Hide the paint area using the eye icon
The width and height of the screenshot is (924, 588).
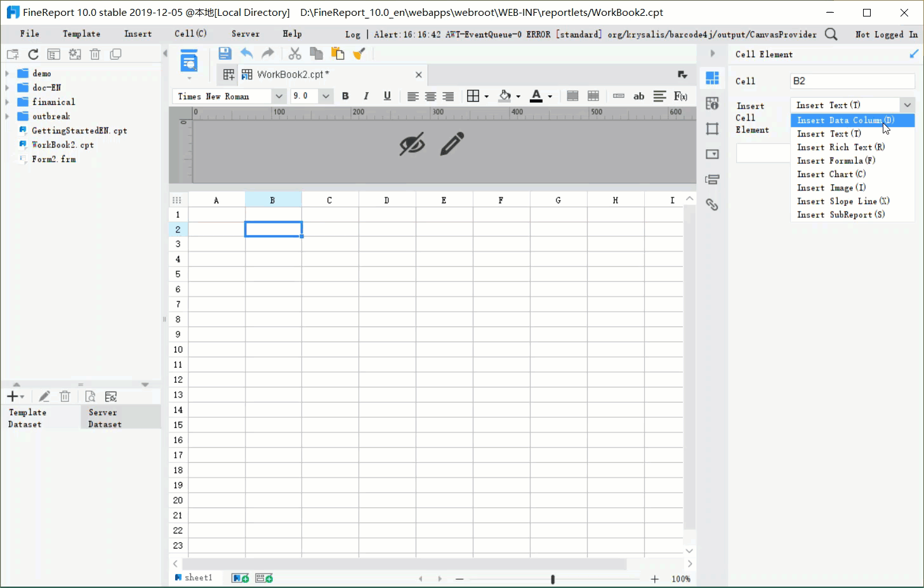pyautogui.click(x=412, y=145)
